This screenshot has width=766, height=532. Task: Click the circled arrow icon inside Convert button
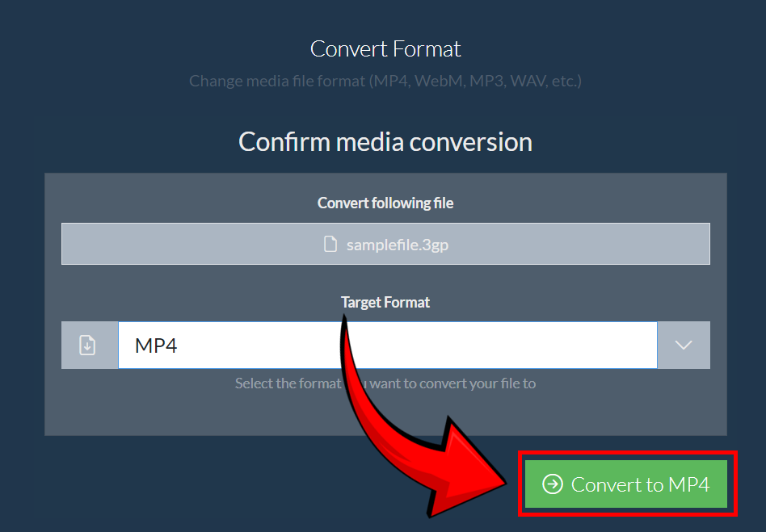tap(553, 484)
